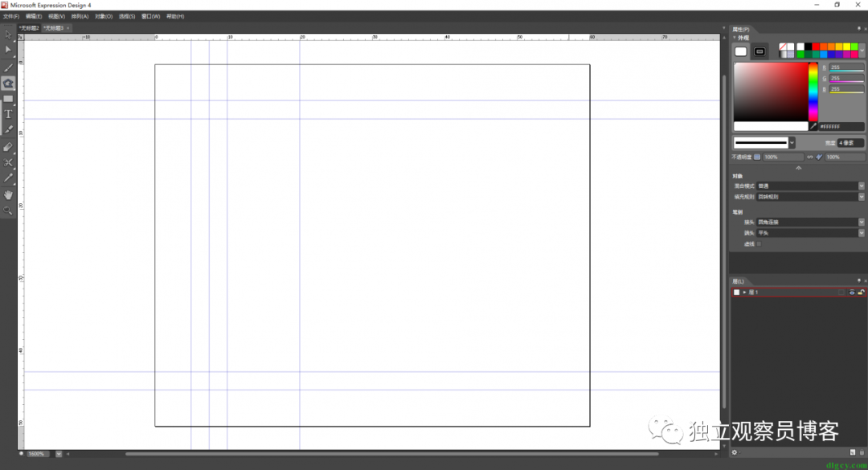Click the layer 1 color square

click(x=736, y=292)
